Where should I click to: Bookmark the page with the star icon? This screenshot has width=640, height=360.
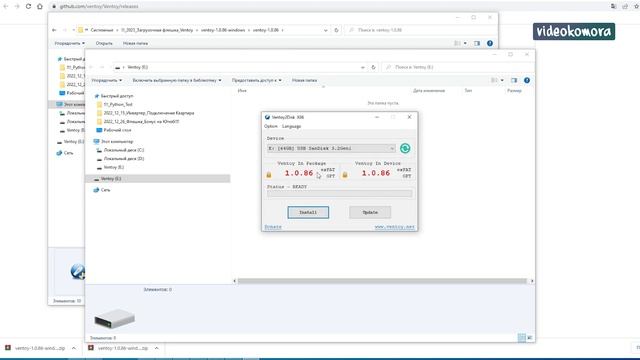coord(636,6)
